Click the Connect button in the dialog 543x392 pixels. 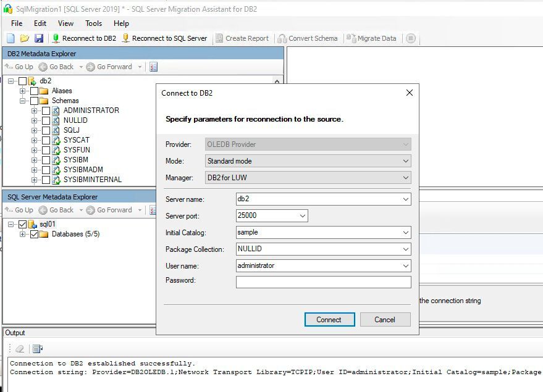coord(329,320)
